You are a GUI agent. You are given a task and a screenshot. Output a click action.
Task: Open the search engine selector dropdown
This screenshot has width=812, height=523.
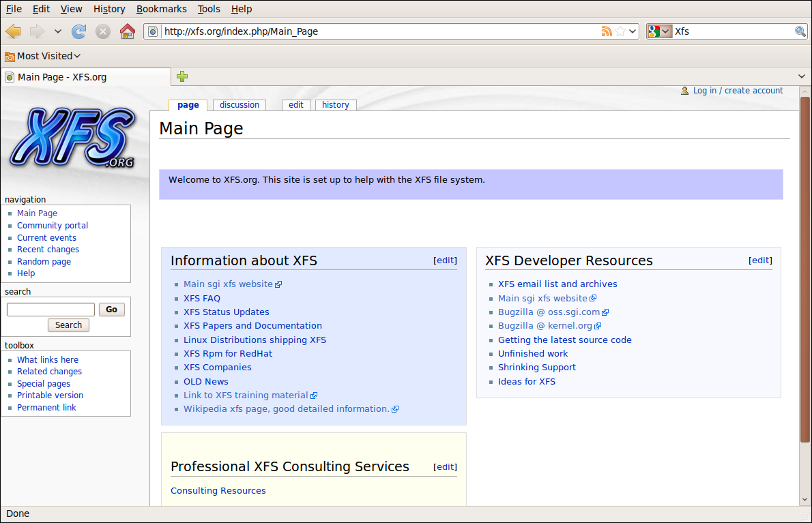(x=659, y=31)
